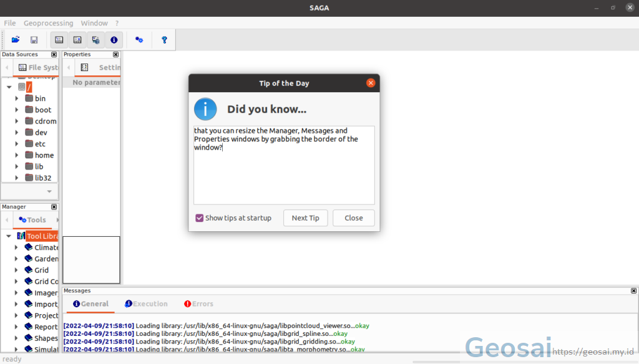Click the boot folder icon
639x364 pixels.
[29, 110]
